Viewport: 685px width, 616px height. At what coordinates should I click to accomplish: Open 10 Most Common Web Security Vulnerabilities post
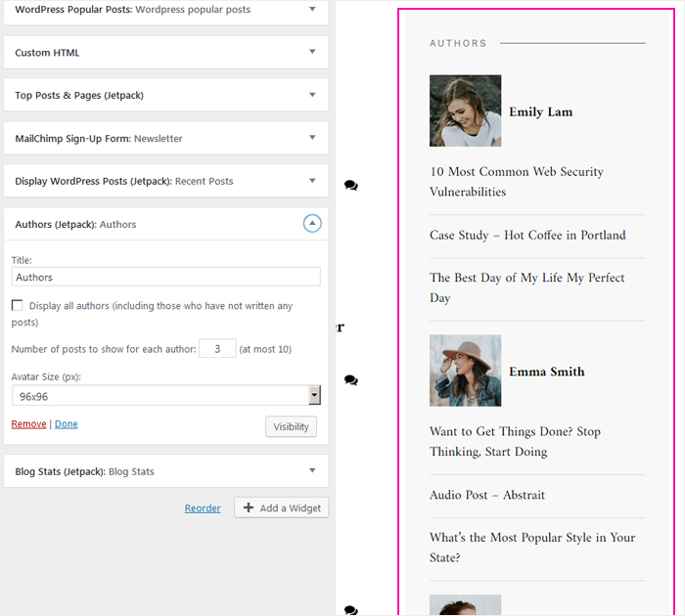(x=517, y=182)
